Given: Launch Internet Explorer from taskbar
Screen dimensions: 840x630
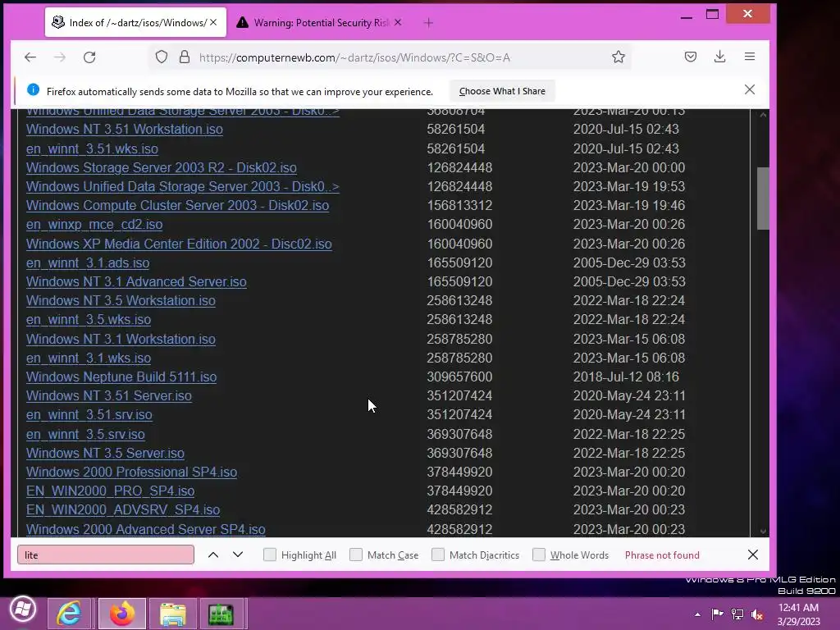Looking at the screenshot, I should [x=70, y=613].
